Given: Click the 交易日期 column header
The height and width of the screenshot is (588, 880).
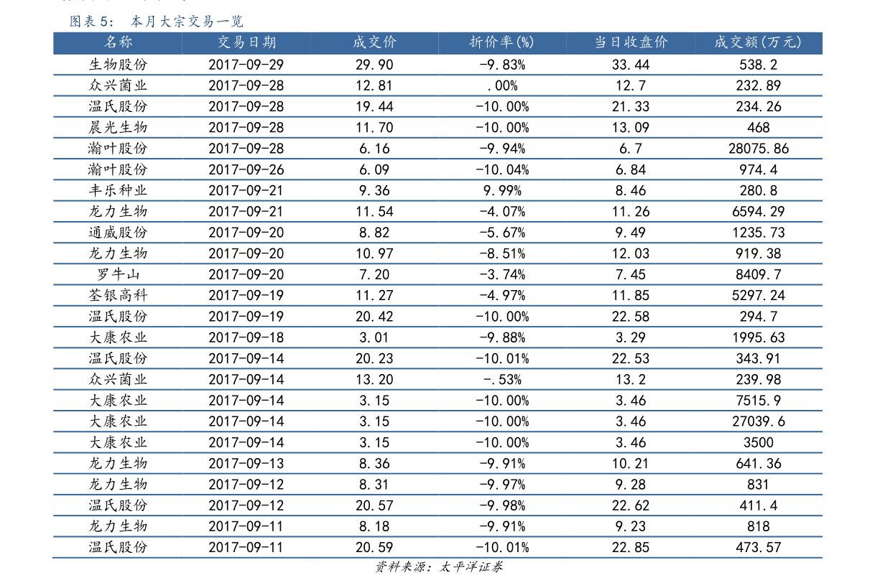Looking at the screenshot, I should pyautogui.click(x=246, y=42).
